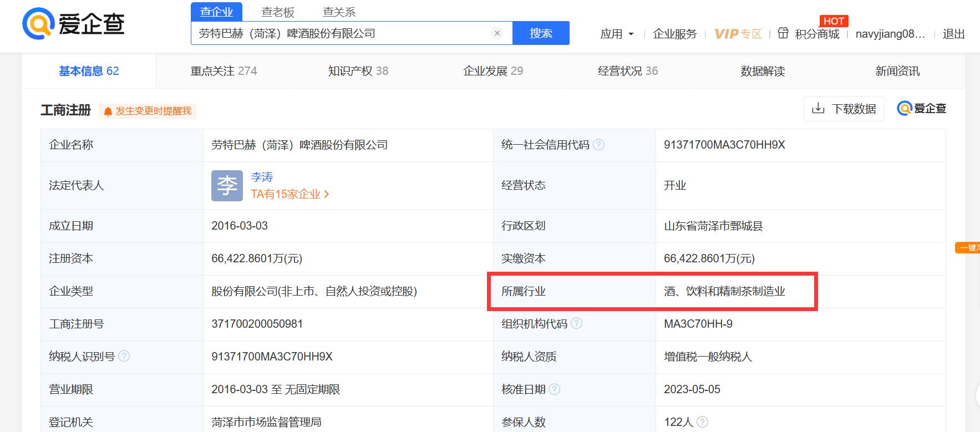Click the 李 avatar of the legal representative
Image resolution: width=980 pixels, height=432 pixels.
(227, 185)
